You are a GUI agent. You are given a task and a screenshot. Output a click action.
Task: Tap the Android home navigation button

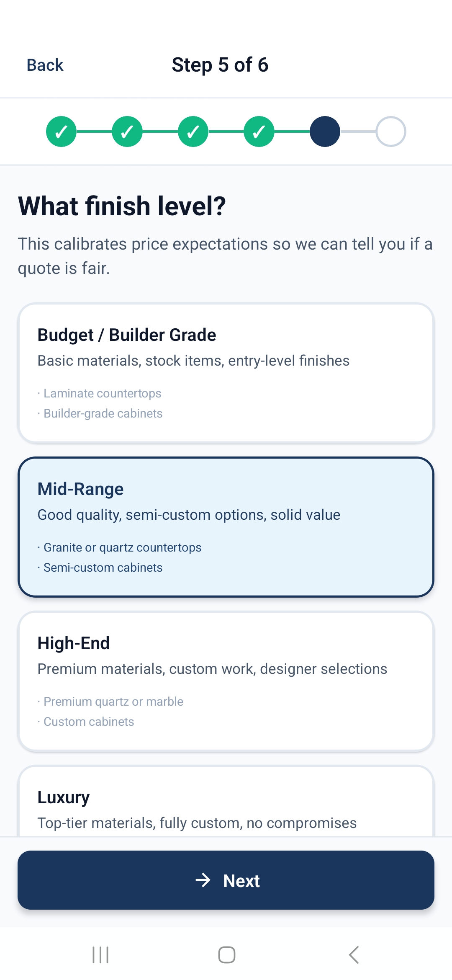click(x=226, y=955)
